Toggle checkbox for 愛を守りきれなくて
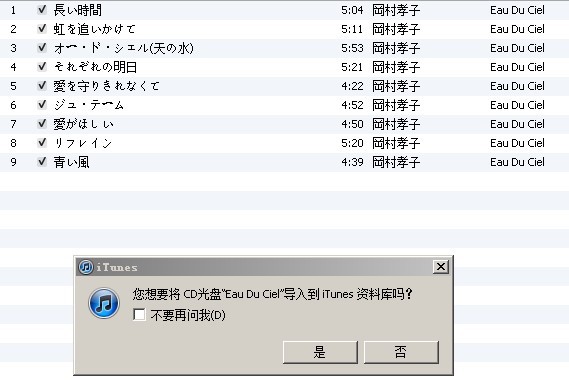The image size is (569, 380). point(42,86)
